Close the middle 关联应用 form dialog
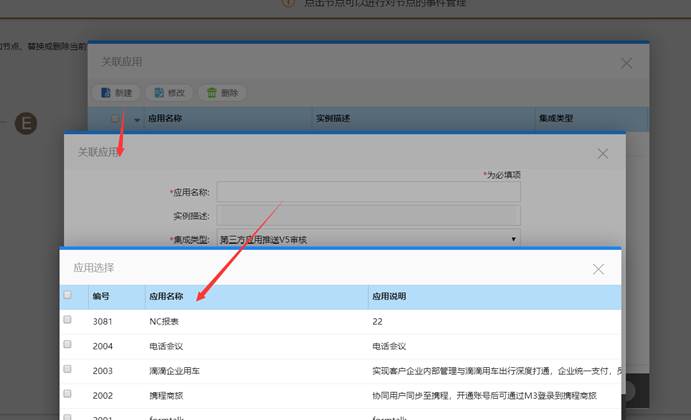The width and height of the screenshot is (691, 420). click(x=602, y=154)
